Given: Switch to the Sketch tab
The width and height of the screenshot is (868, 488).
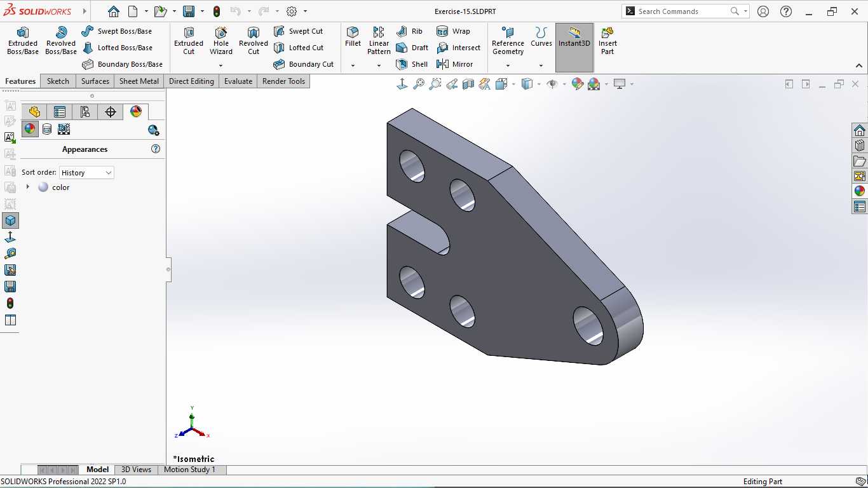Looking at the screenshot, I should 58,81.
